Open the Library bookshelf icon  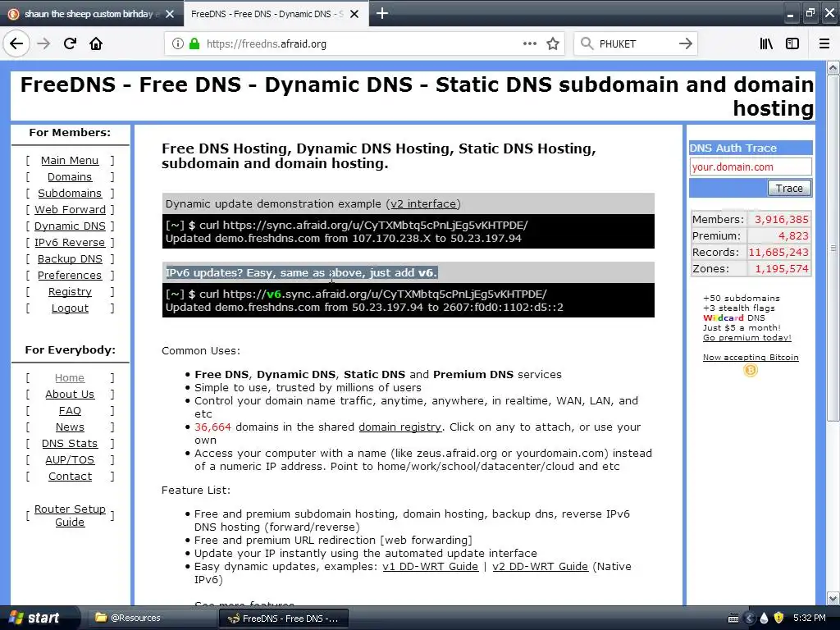pyautogui.click(x=766, y=43)
